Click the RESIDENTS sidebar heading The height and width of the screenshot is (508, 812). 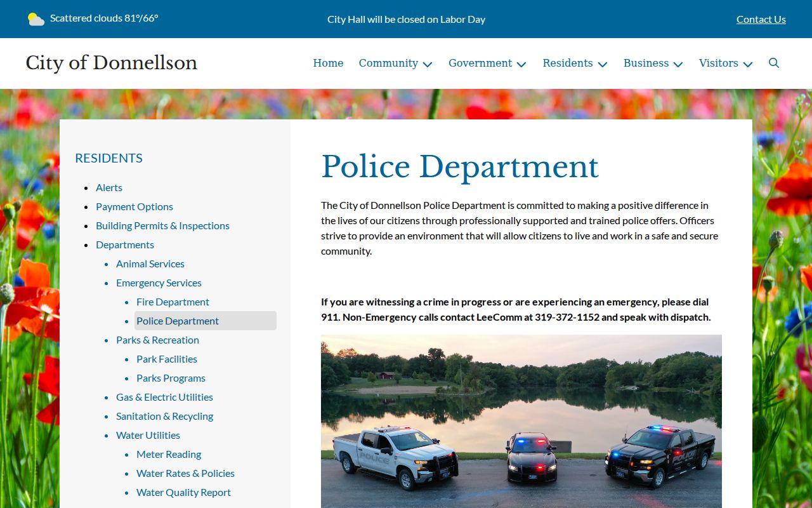[108, 158]
